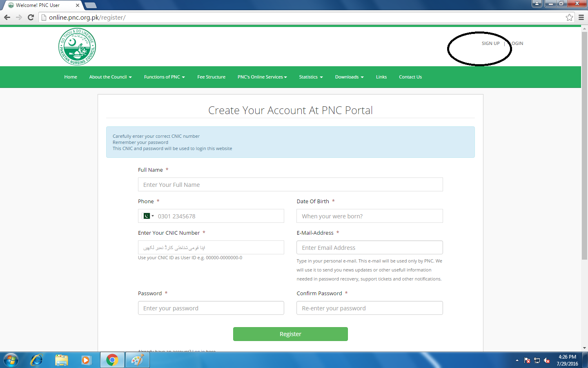Image resolution: width=588 pixels, height=368 pixels.
Task: Open the Chrome menu hamburger icon
Action: pyautogui.click(x=581, y=17)
